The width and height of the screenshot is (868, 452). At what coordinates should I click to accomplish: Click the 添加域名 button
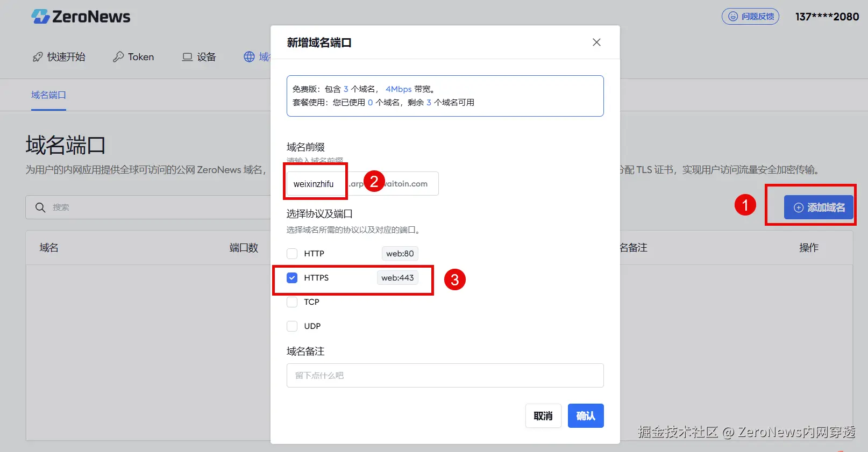coord(819,207)
